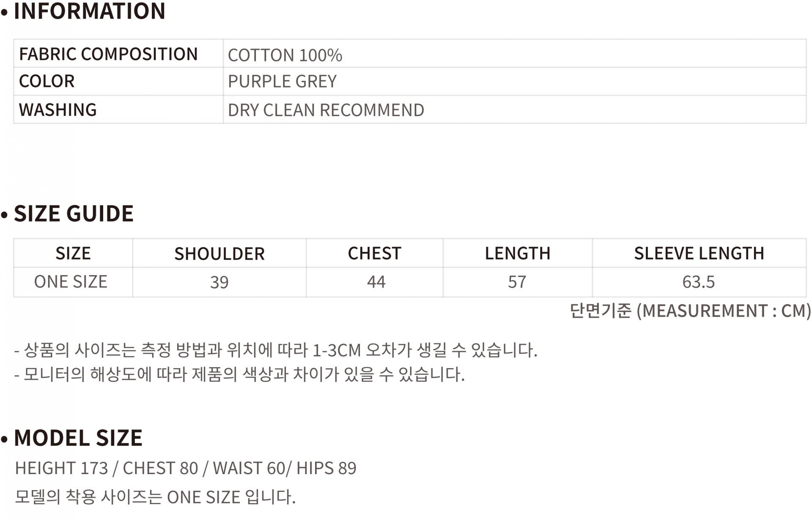Select the FABRIC COMPOSITION label cell
Image resolution: width=812 pixels, height=521 pixels.
pyautogui.click(x=108, y=54)
